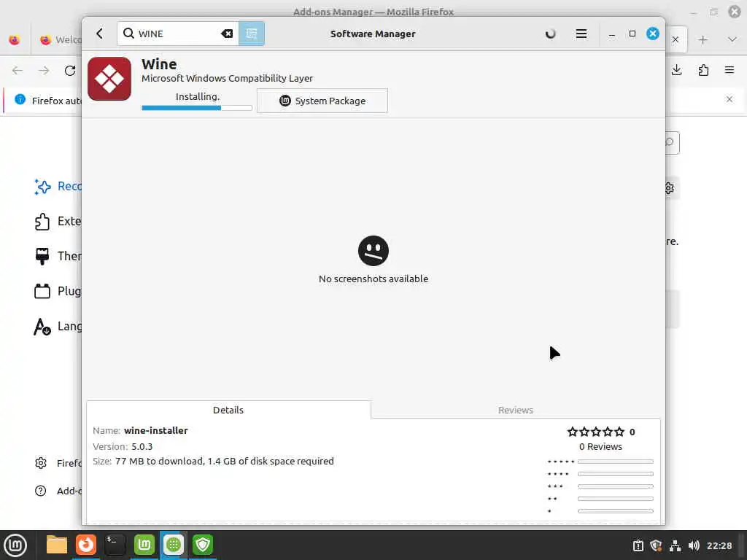Screen dimensions: 747x560
Task: Expand Firefox list all tabs dropdown
Action: point(732,40)
